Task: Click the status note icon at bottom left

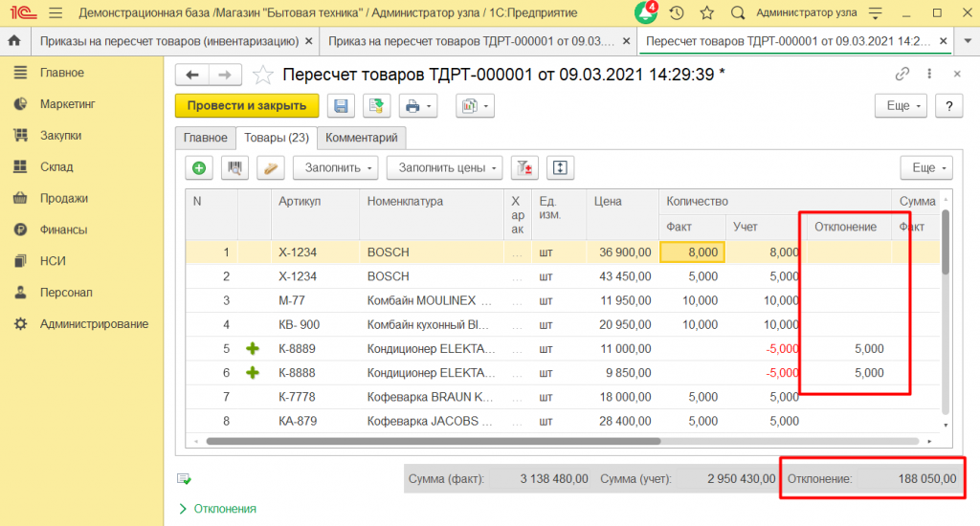Action: click(x=184, y=479)
